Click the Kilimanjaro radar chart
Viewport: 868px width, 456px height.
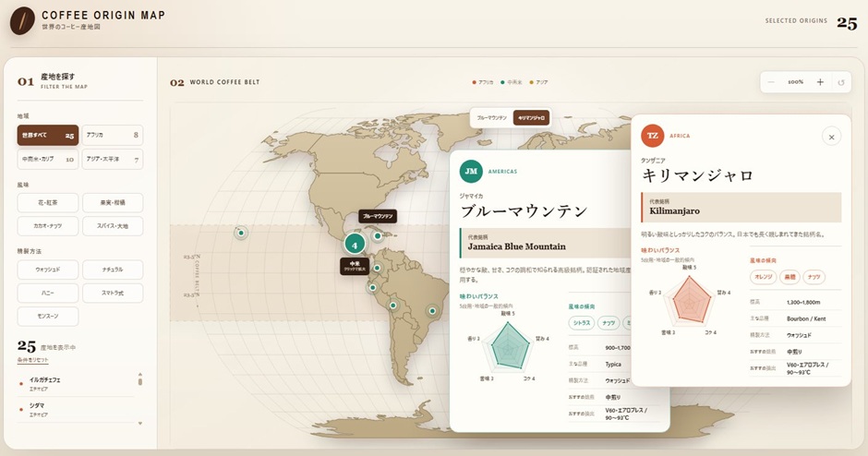coord(691,302)
